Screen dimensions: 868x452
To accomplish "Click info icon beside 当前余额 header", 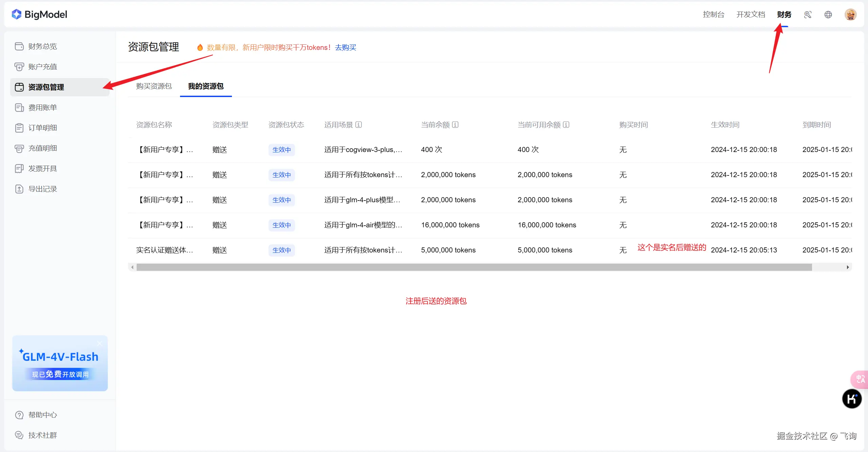I will (455, 125).
